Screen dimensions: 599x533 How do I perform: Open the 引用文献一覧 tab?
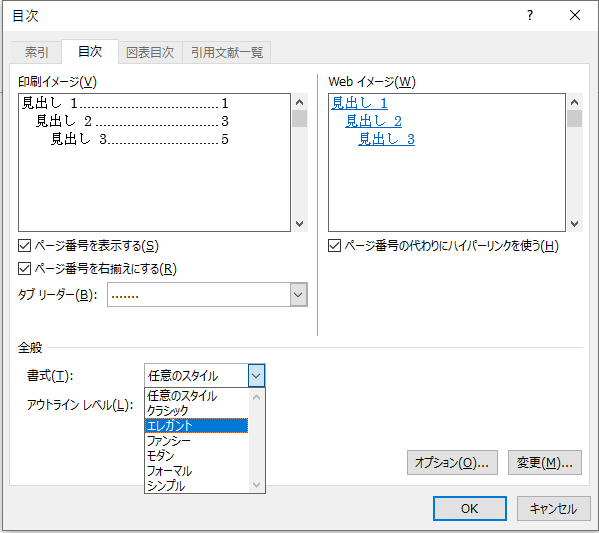click(227, 52)
